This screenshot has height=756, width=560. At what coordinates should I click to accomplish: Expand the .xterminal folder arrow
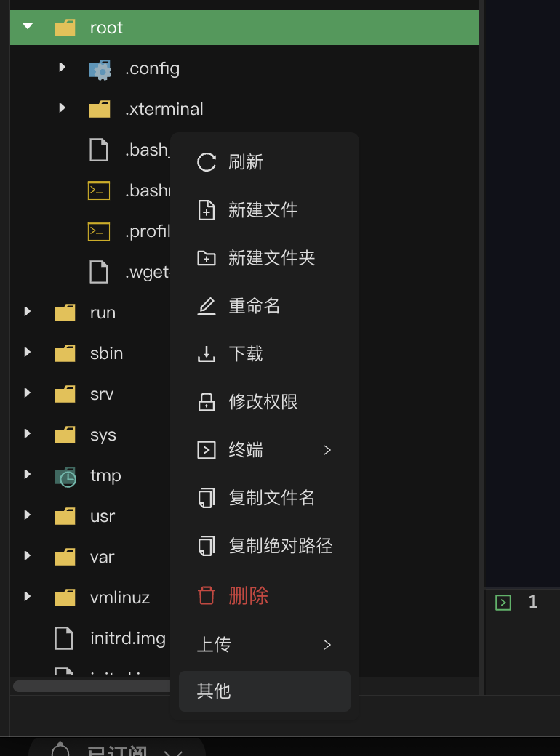point(62,108)
